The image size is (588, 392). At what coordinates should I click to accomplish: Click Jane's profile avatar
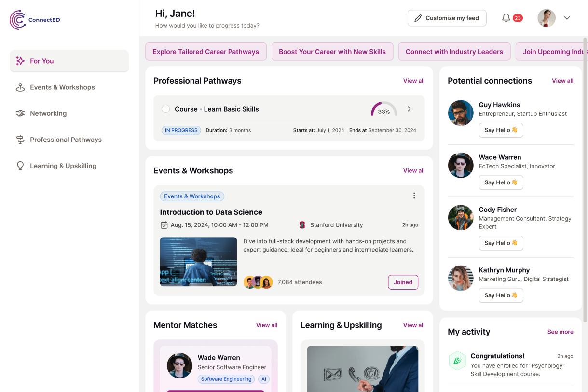point(547,18)
